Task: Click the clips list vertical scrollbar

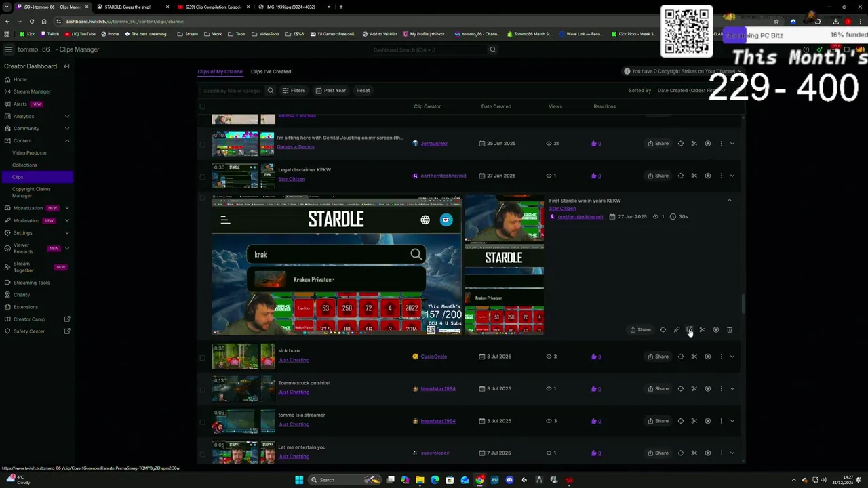Action: point(743,304)
